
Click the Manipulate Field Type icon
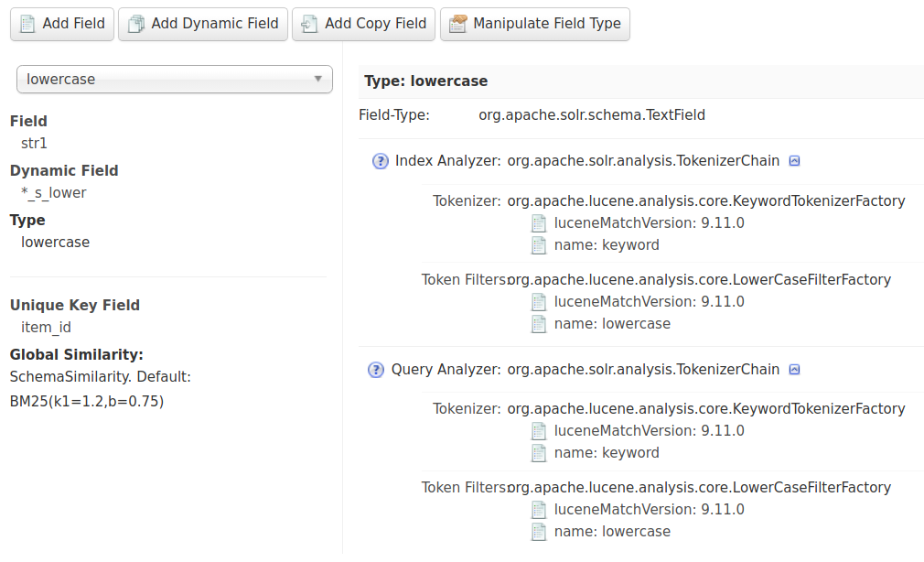(x=458, y=24)
